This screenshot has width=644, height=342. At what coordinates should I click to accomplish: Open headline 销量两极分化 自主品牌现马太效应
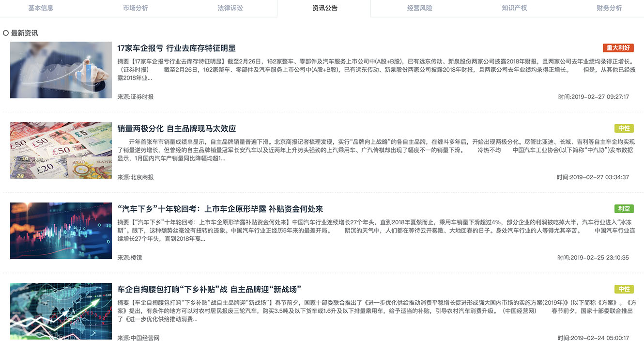(x=176, y=128)
